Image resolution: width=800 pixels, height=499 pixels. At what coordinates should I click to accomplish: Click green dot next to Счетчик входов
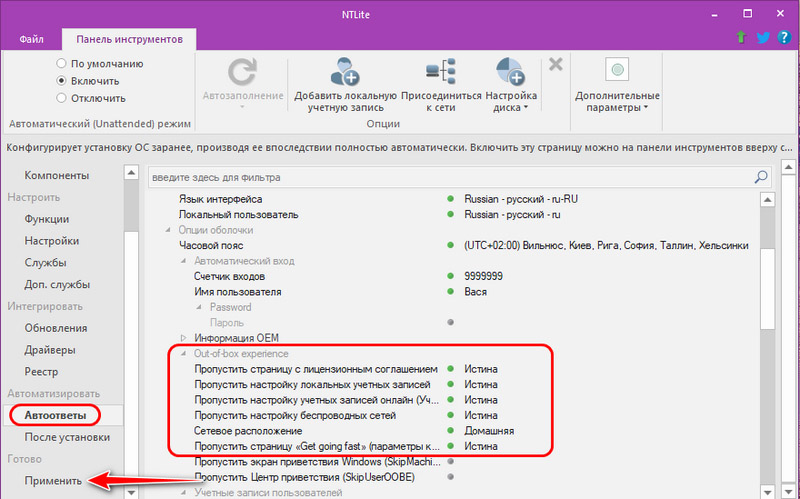point(451,276)
